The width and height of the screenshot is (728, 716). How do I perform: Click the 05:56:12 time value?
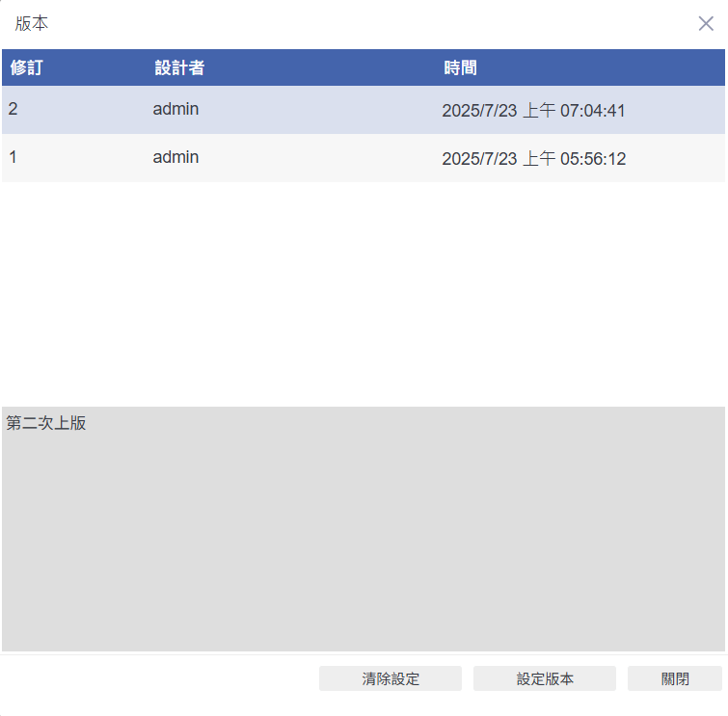(592, 159)
